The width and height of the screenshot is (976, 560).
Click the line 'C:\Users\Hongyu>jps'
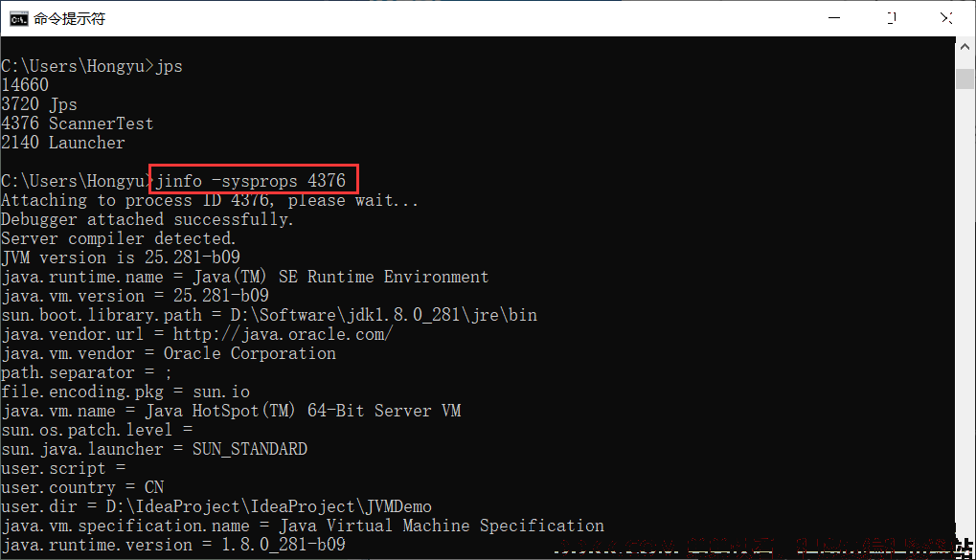(92, 66)
